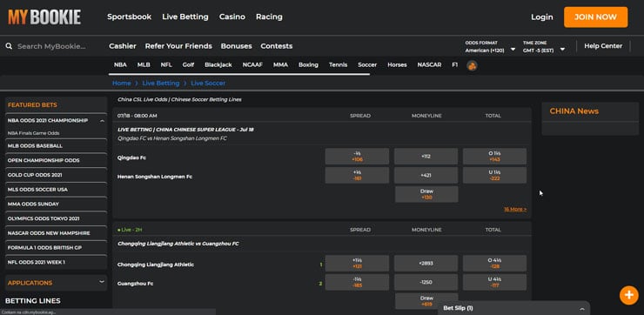Open Refer Your Friends page
The image size is (644, 315).
[x=178, y=46]
